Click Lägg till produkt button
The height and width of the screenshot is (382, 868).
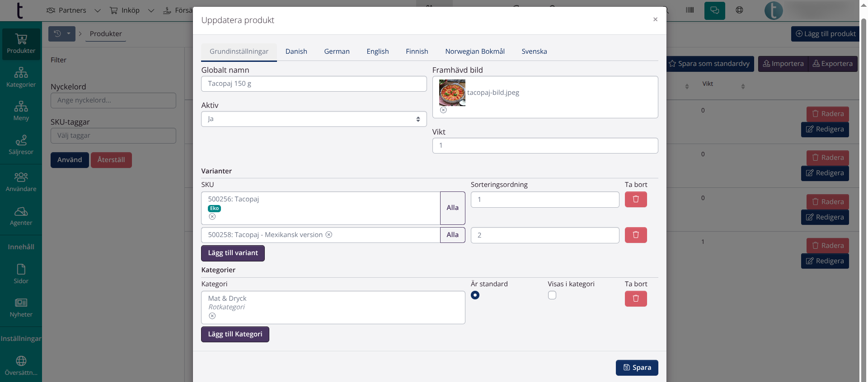(x=825, y=34)
